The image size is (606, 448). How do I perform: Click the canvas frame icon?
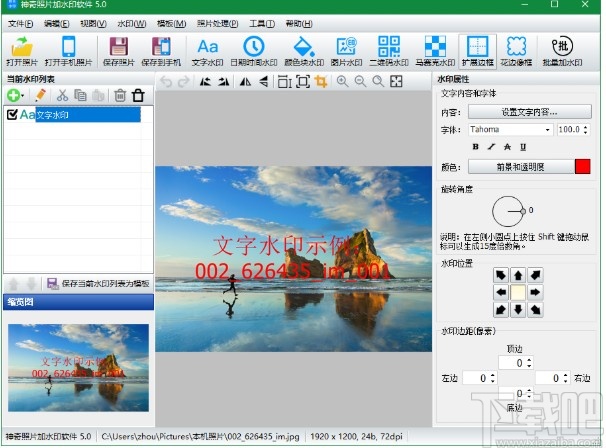tap(303, 82)
